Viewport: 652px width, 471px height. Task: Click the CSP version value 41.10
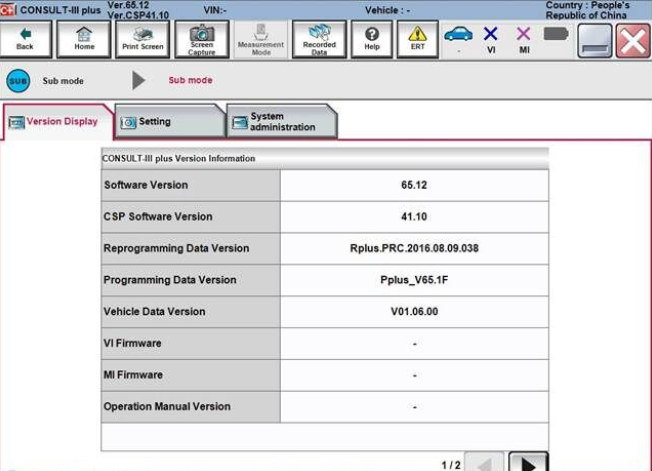[414, 217]
